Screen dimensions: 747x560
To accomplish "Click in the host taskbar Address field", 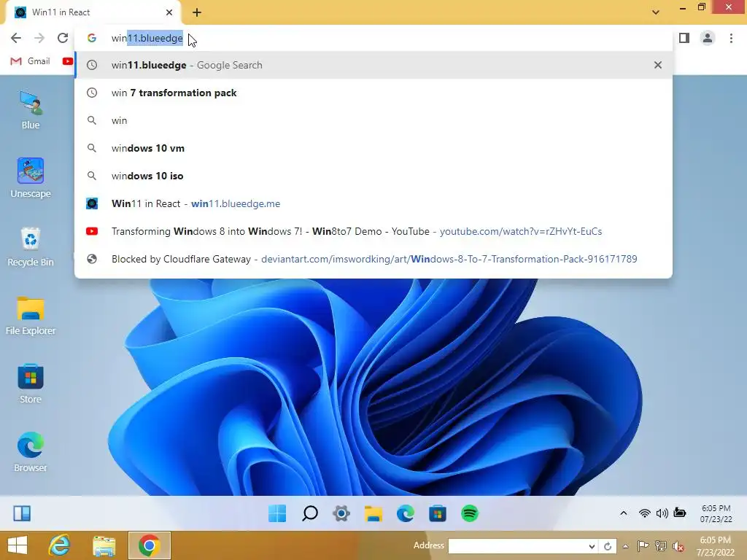I will coord(517,546).
